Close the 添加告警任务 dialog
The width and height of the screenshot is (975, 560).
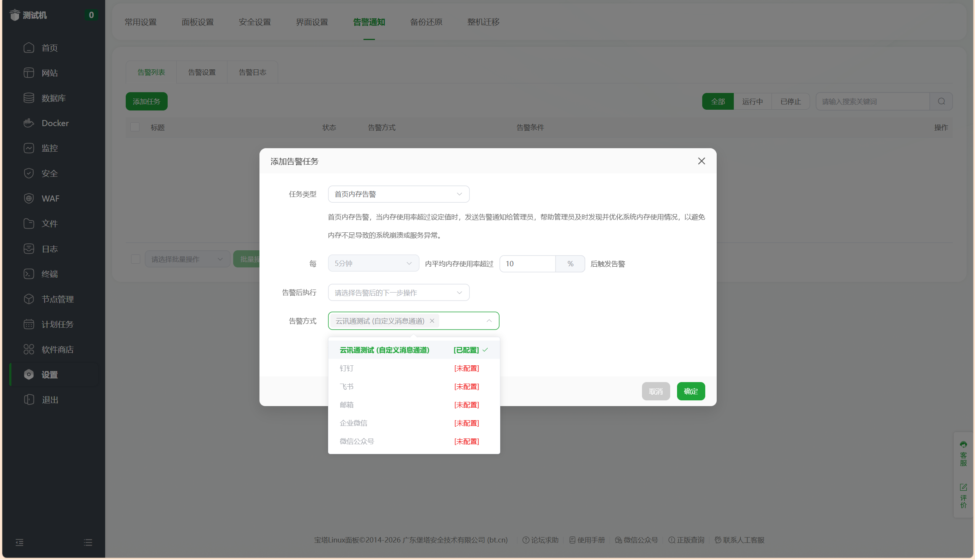click(701, 161)
